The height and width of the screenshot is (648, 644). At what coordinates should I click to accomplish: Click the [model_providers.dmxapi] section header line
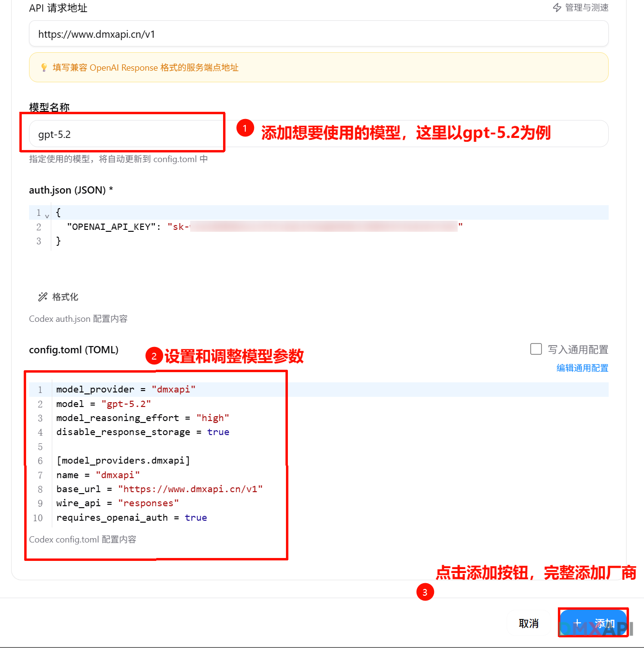pos(123,460)
